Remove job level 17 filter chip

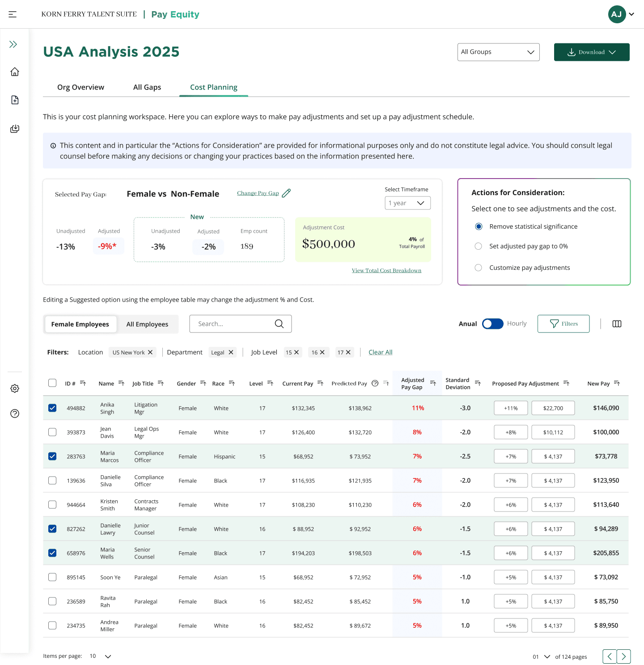point(348,352)
